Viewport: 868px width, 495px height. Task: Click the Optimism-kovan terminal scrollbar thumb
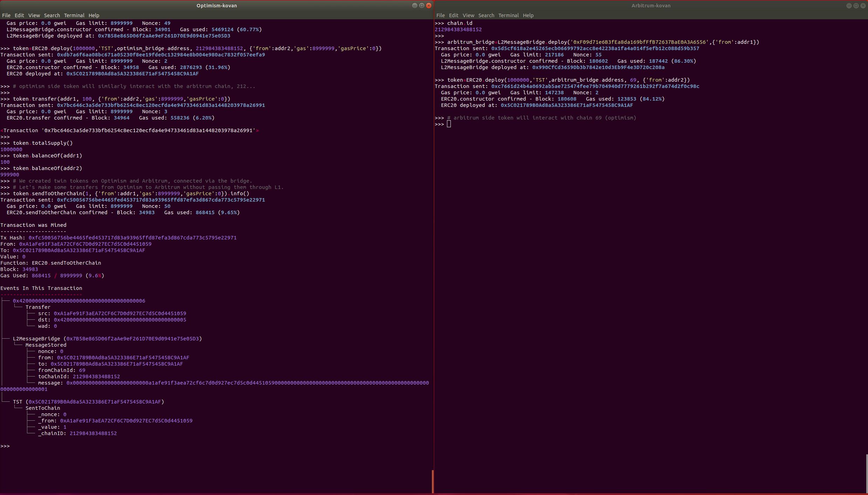[x=433, y=481]
